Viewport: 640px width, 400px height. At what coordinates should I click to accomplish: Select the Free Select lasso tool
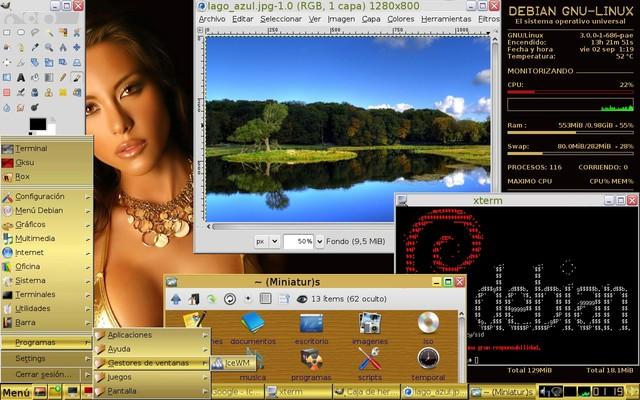click(x=35, y=32)
